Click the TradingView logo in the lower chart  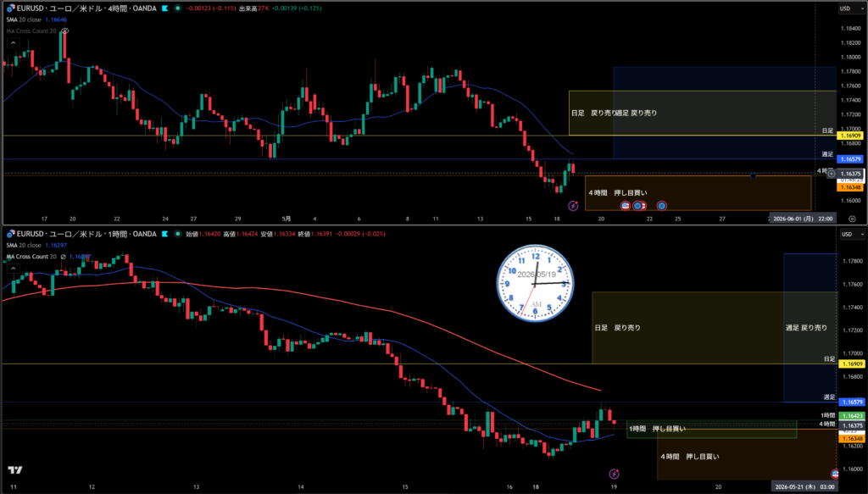click(15, 470)
